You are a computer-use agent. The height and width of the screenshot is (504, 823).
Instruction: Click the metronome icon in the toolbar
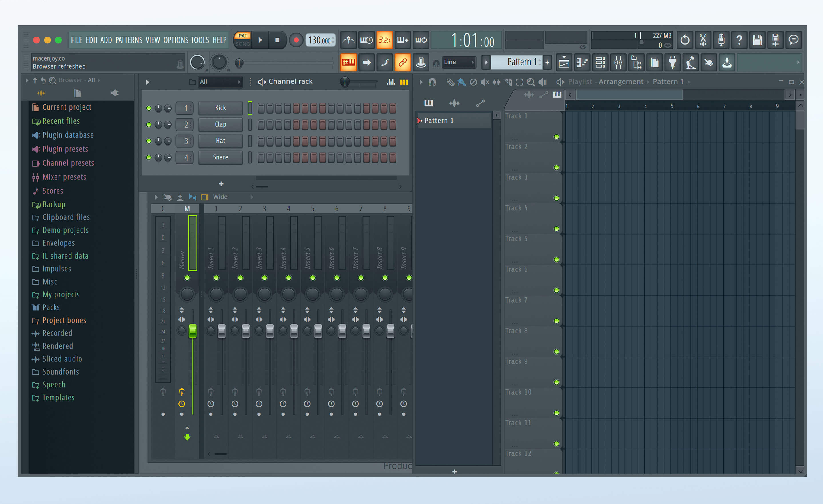[x=349, y=40]
